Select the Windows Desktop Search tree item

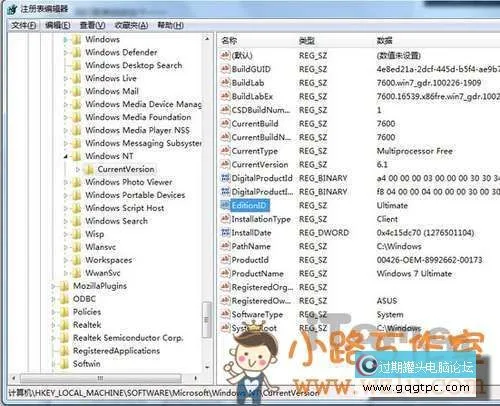[134, 65]
